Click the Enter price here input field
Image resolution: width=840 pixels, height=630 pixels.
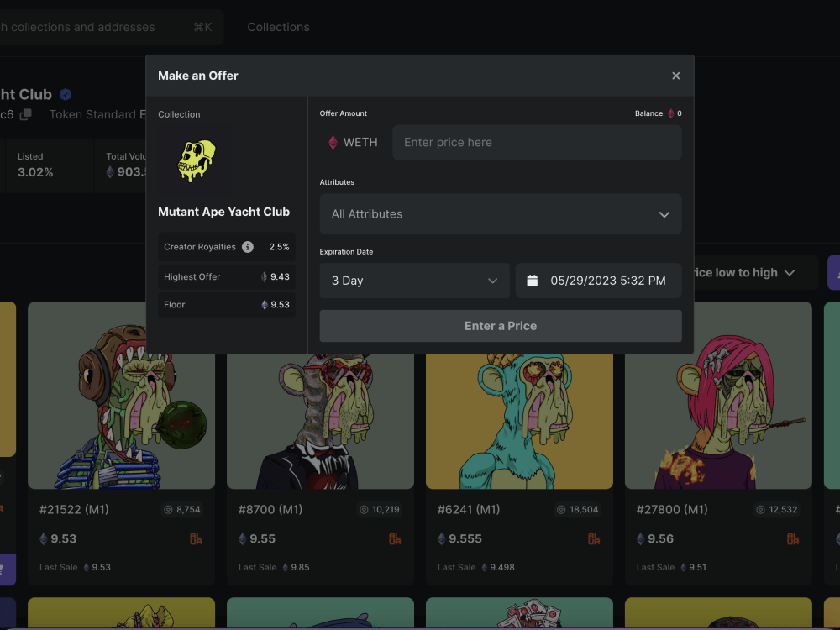pyautogui.click(x=537, y=142)
